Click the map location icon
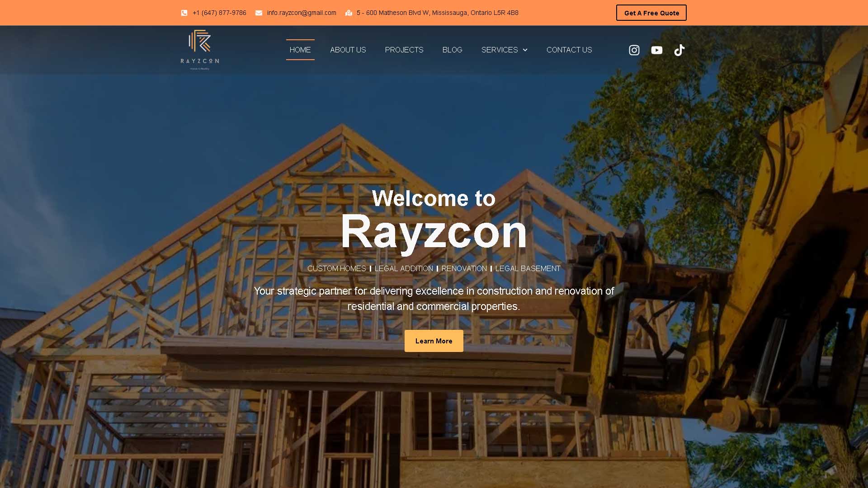868x488 pixels. click(x=349, y=13)
